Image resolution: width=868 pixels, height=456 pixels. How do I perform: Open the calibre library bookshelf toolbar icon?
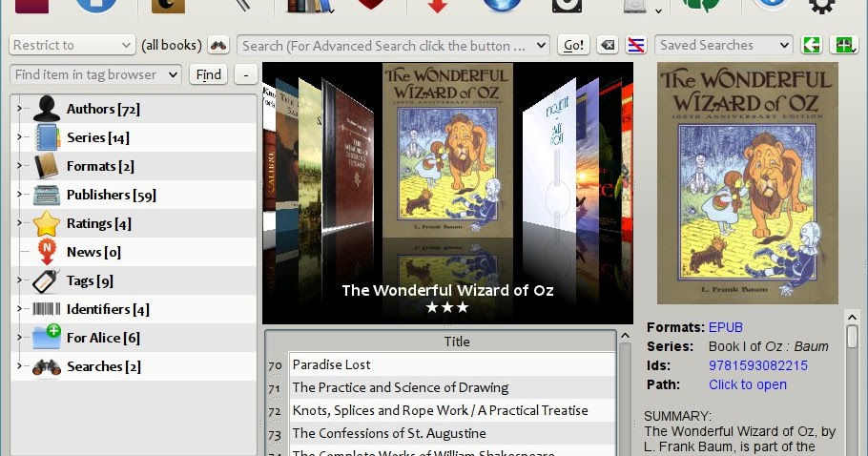pyautogui.click(x=308, y=6)
